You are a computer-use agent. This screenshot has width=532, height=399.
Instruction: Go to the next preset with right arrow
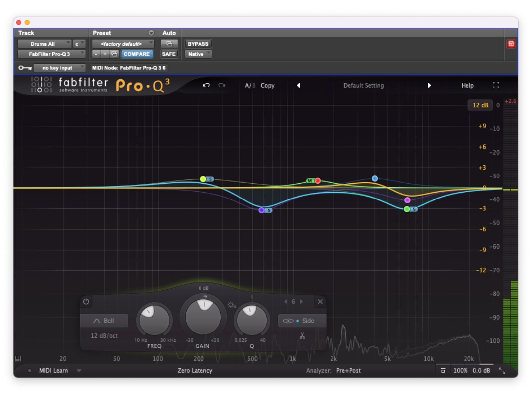[x=429, y=85]
